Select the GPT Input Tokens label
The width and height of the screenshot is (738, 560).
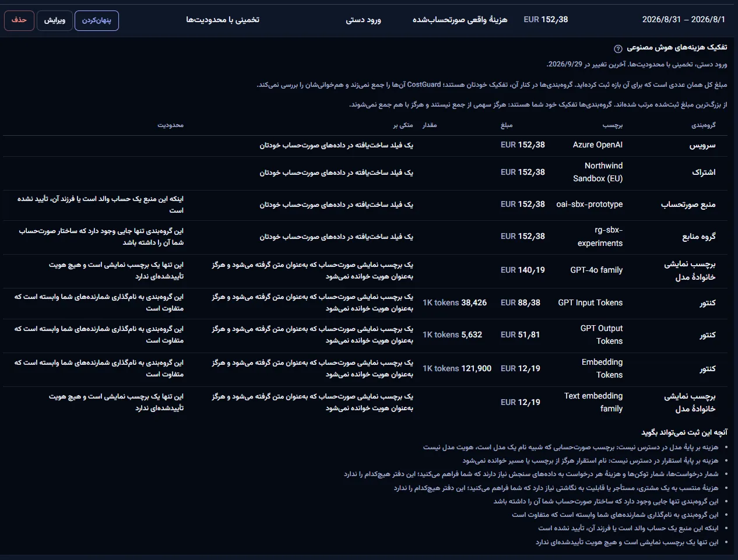pos(590,303)
